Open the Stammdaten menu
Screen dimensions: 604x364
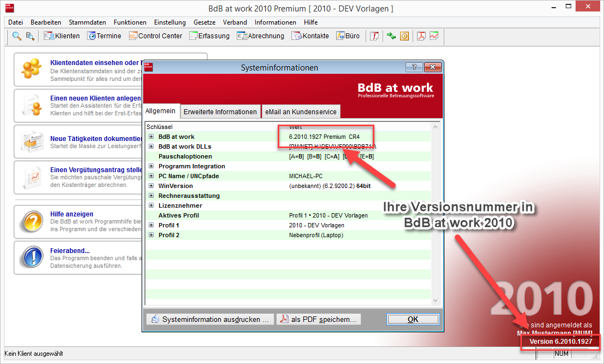pyautogui.click(x=87, y=22)
